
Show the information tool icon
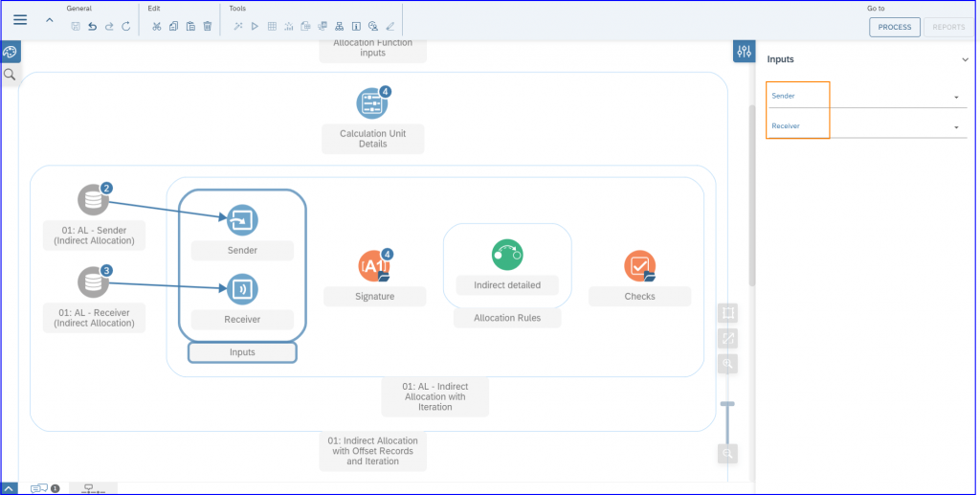356,26
